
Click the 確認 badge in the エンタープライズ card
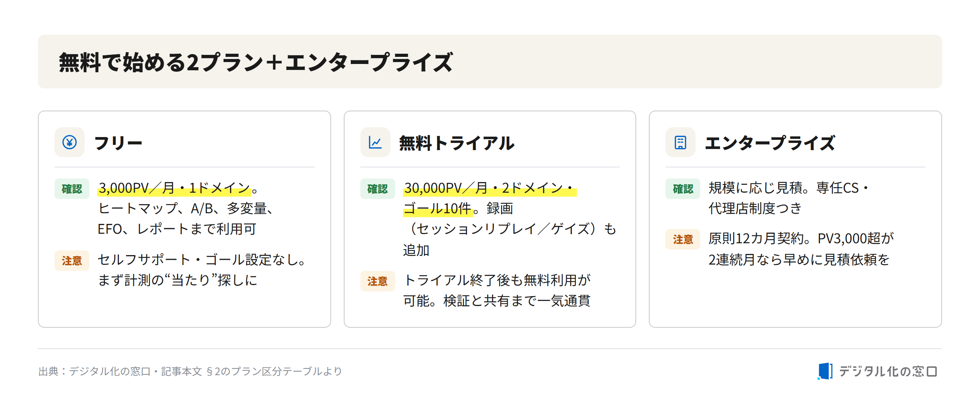(x=682, y=189)
